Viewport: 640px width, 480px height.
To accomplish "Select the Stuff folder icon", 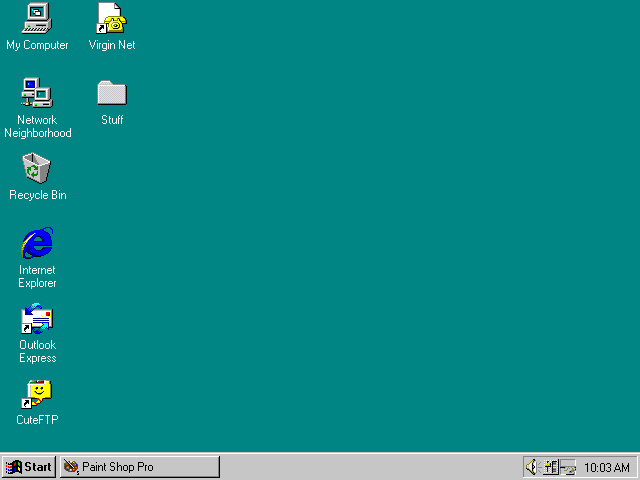I will [x=111, y=93].
